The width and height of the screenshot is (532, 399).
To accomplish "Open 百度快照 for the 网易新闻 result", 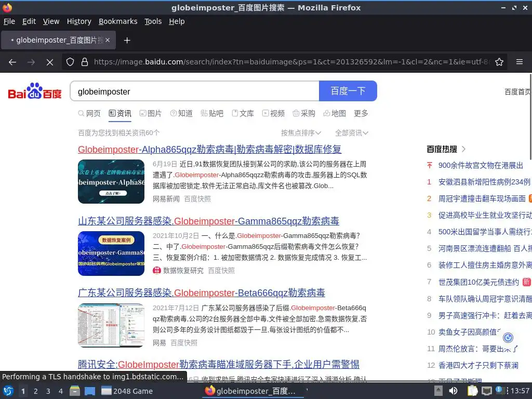I will [x=197, y=199].
